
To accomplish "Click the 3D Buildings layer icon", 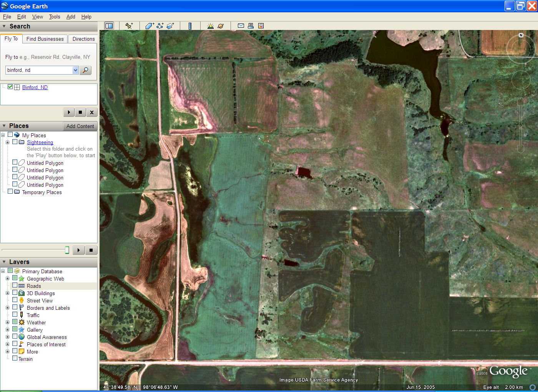I will click(22, 293).
